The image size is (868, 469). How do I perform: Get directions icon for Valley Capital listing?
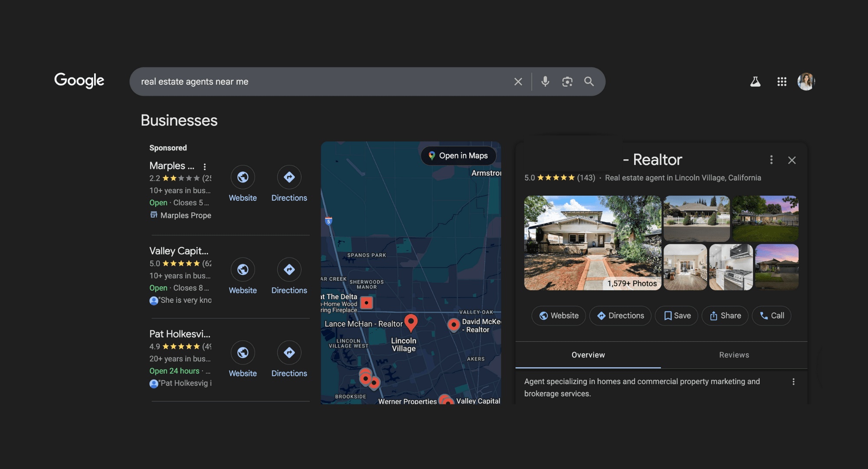289,270
